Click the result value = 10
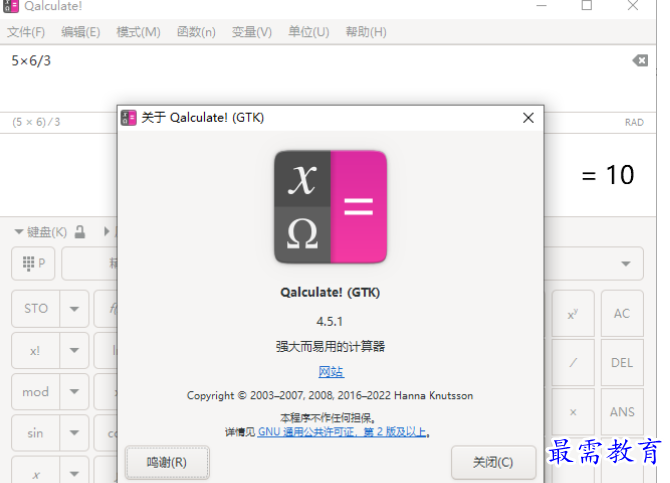The height and width of the screenshot is (483, 670). (x=608, y=175)
